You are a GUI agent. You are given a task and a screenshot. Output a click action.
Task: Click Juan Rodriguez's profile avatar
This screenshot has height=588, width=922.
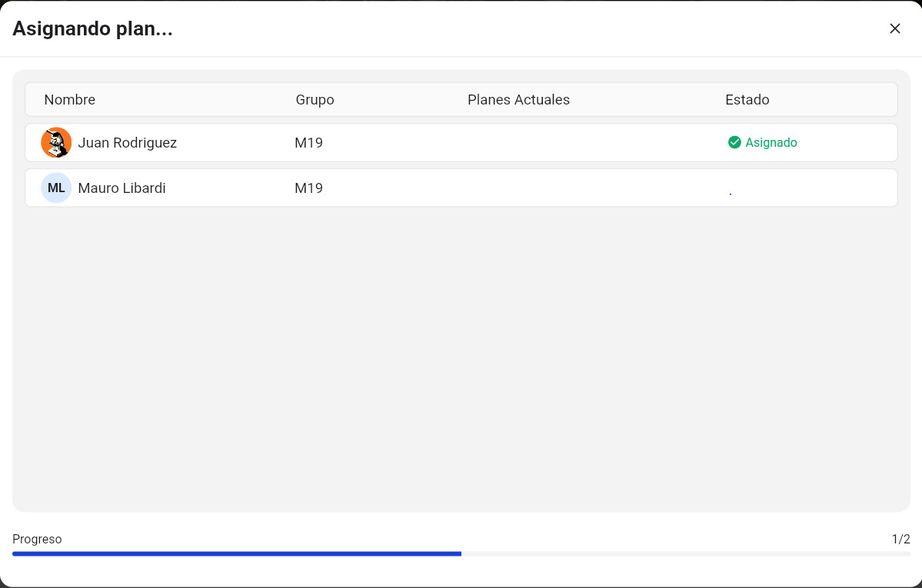pos(56,143)
